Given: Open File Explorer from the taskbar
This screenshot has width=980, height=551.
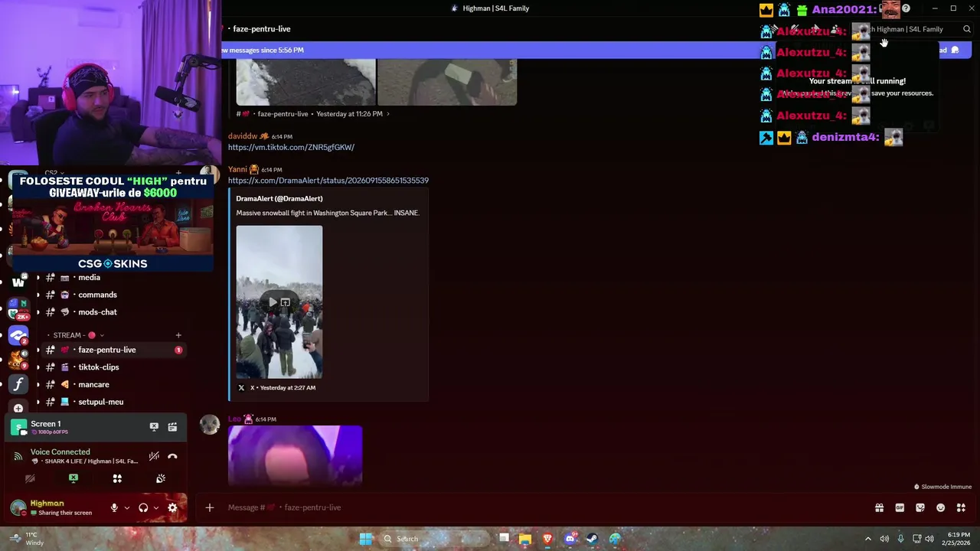Looking at the screenshot, I should click(x=525, y=539).
